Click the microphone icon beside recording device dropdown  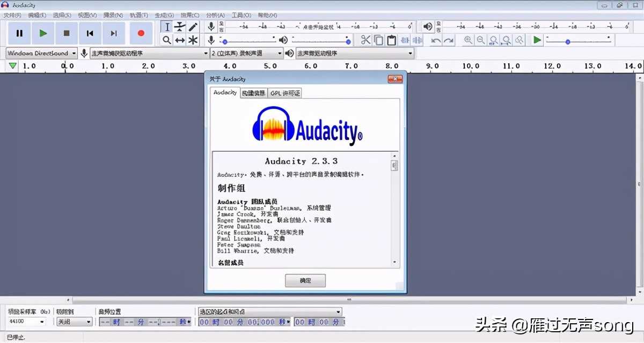(84, 53)
